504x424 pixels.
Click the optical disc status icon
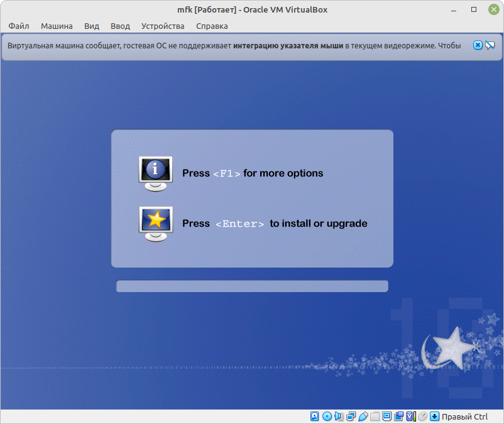(327, 416)
